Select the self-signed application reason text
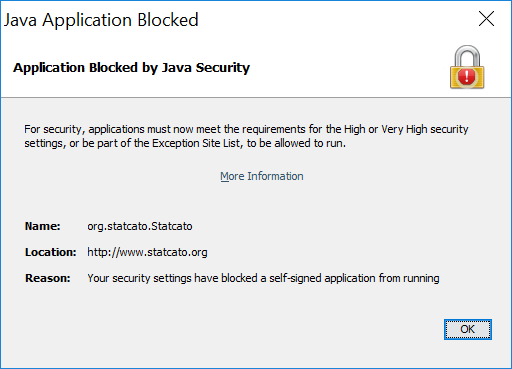The image size is (512, 369). (x=263, y=278)
